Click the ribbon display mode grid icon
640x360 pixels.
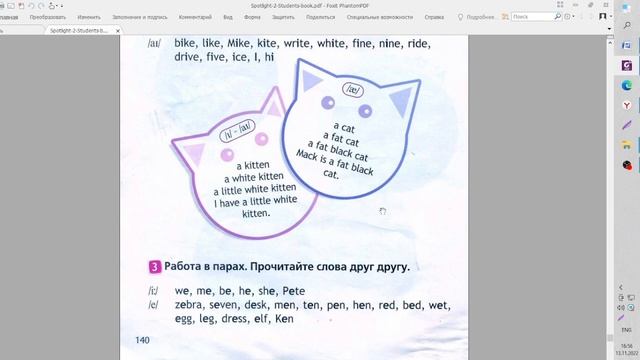560,4
